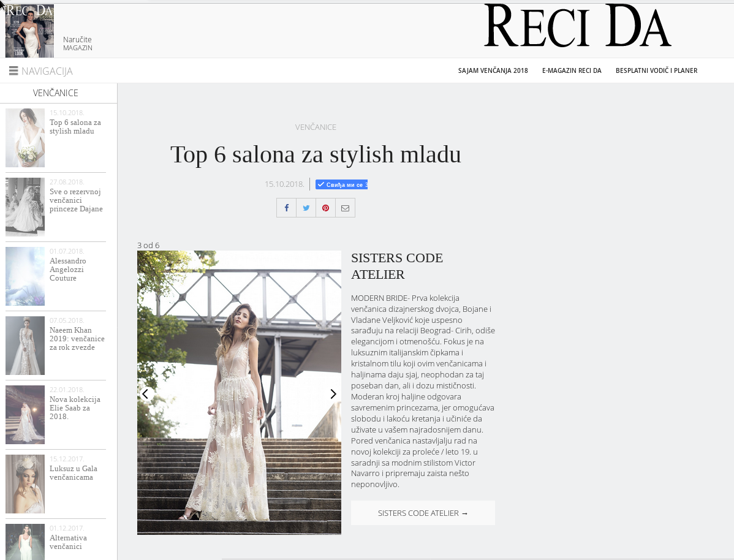Open Luksuz u Gala venčanicama article
Viewport: 734px width, 560px height.
point(74,473)
